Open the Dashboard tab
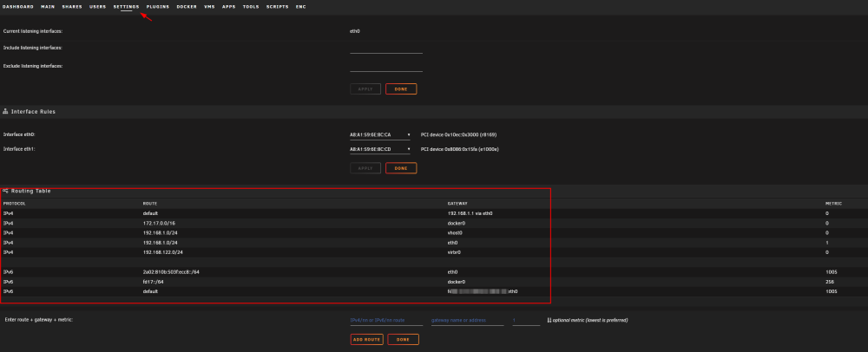Screen dimensions: 868x352 click(x=18, y=7)
